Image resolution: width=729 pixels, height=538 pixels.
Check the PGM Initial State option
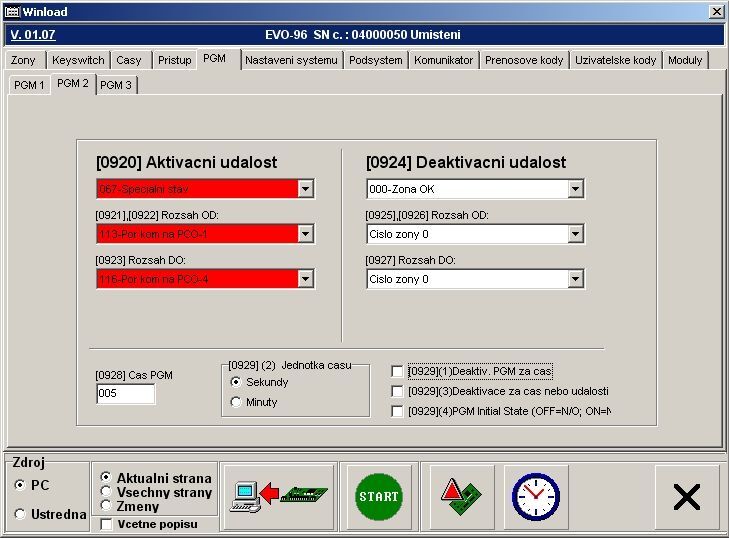[x=397, y=411]
